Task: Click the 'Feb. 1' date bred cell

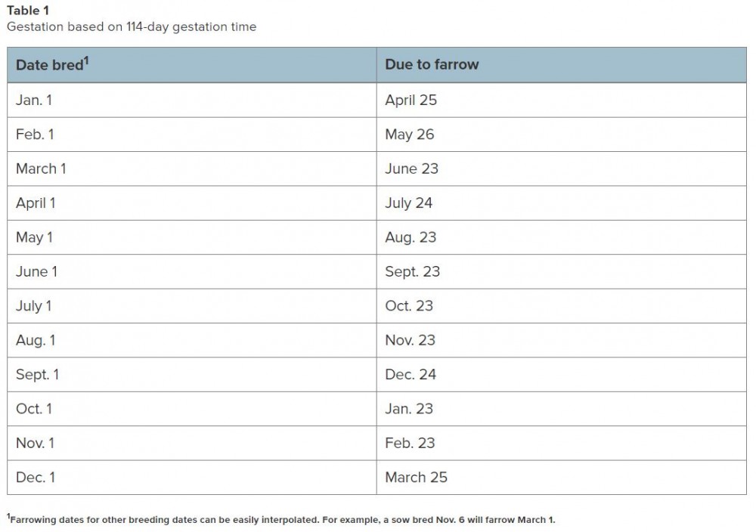Action: [x=192, y=135]
